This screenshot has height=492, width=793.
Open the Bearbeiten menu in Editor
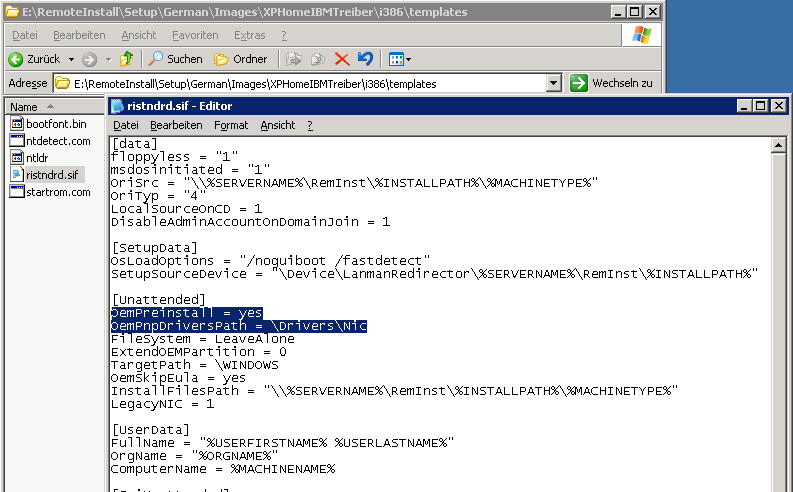click(x=176, y=125)
